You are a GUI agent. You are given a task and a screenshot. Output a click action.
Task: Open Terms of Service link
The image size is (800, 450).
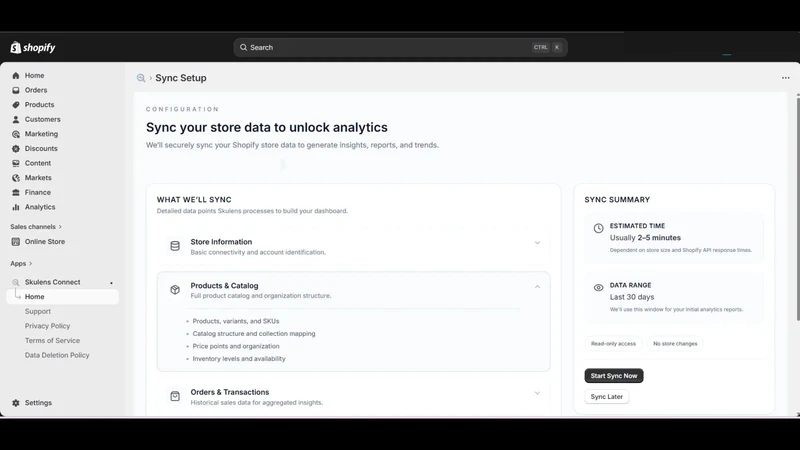click(x=53, y=341)
